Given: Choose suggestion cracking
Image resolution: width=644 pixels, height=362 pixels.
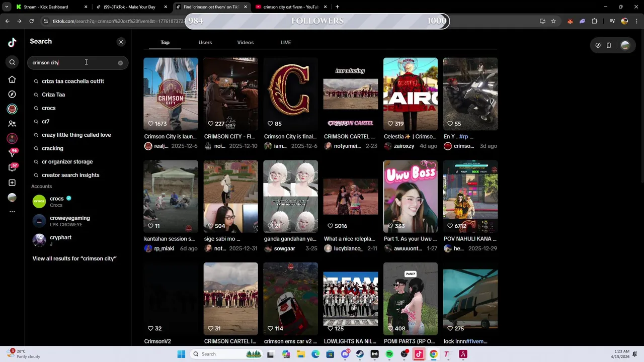Looking at the screenshot, I should [x=52, y=148].
